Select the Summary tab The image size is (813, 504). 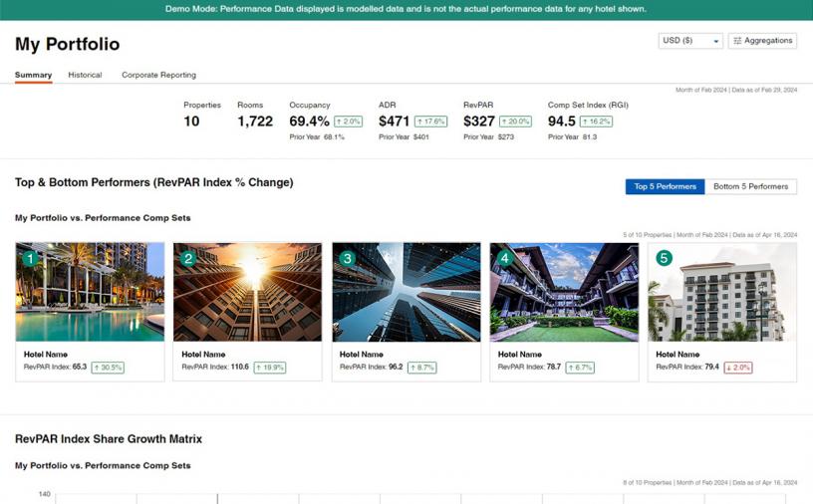[x=33, y=75]
